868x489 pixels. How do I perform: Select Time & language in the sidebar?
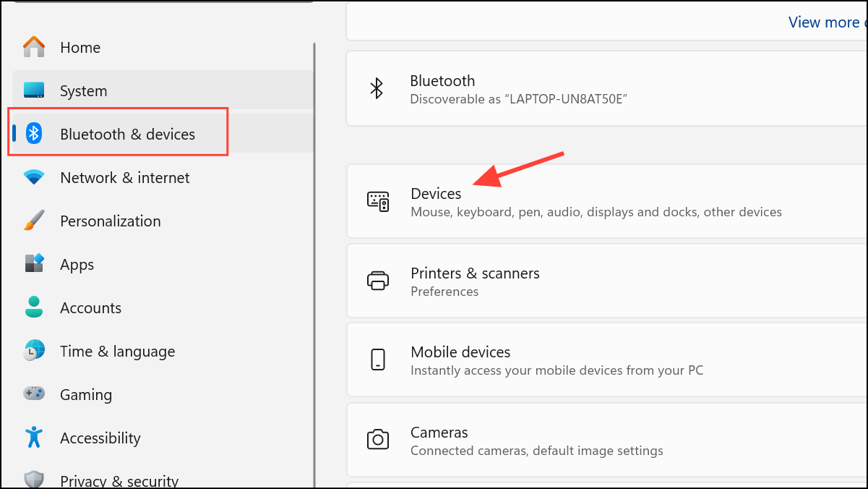tap(117, 350)
